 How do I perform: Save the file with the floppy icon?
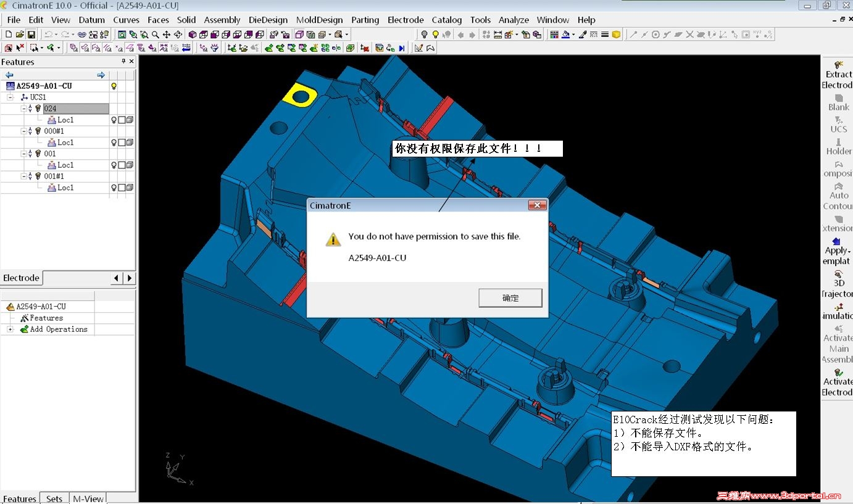click(31, 35)
